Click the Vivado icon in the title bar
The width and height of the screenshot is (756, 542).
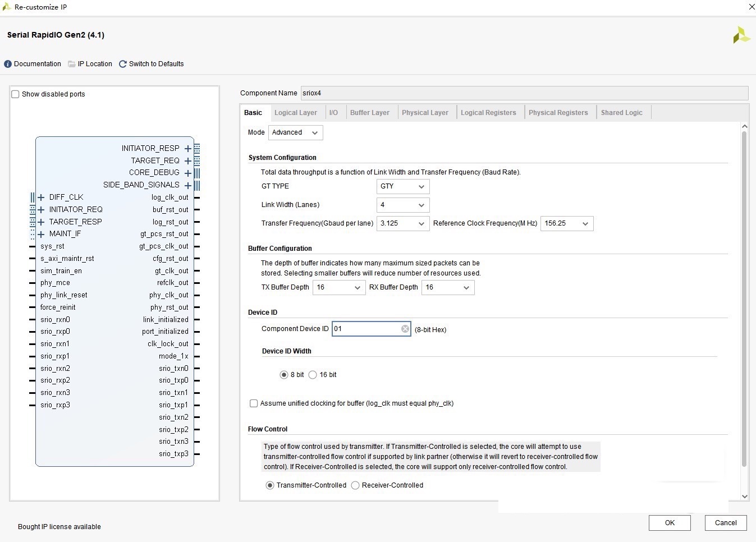pyautogui.click(x=7, y=7)
